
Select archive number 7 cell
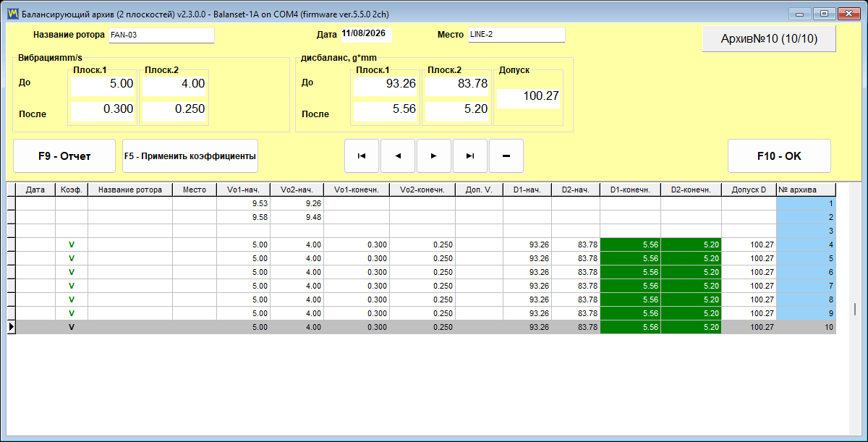806,286
